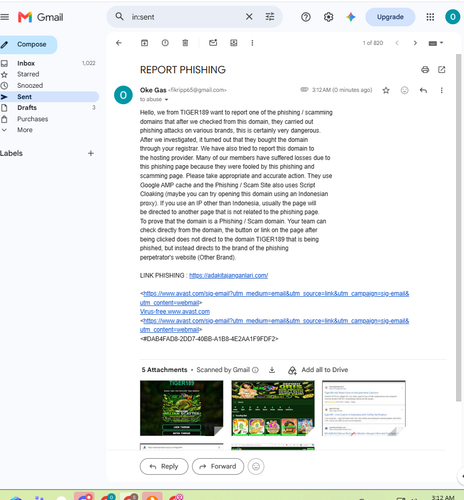
Task: Open the Virus-free www.avast.com link
Action: 175,312
